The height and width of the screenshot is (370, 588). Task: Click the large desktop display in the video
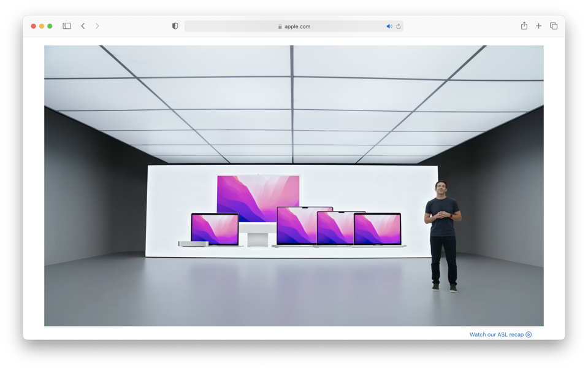click(258, 198)
